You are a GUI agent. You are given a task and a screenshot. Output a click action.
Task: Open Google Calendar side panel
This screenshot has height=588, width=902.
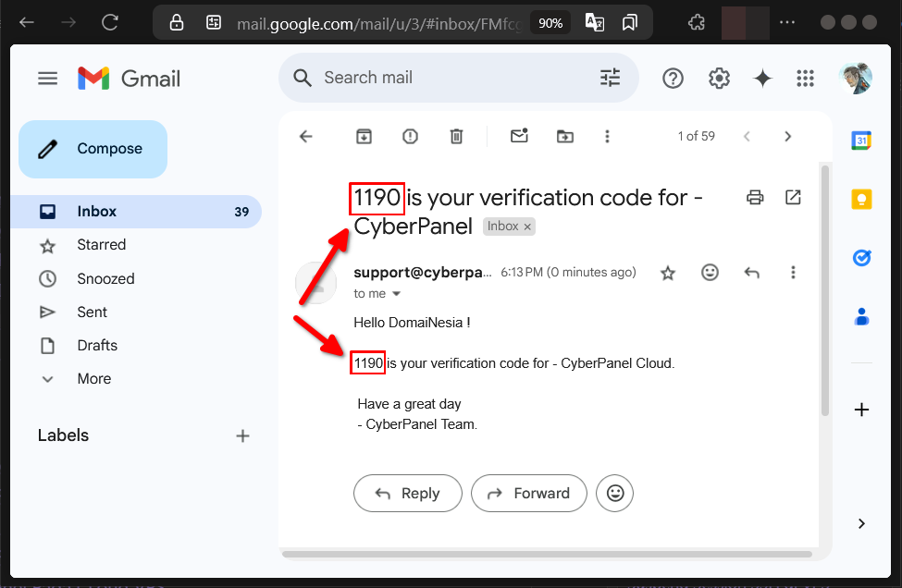[861, 141]
